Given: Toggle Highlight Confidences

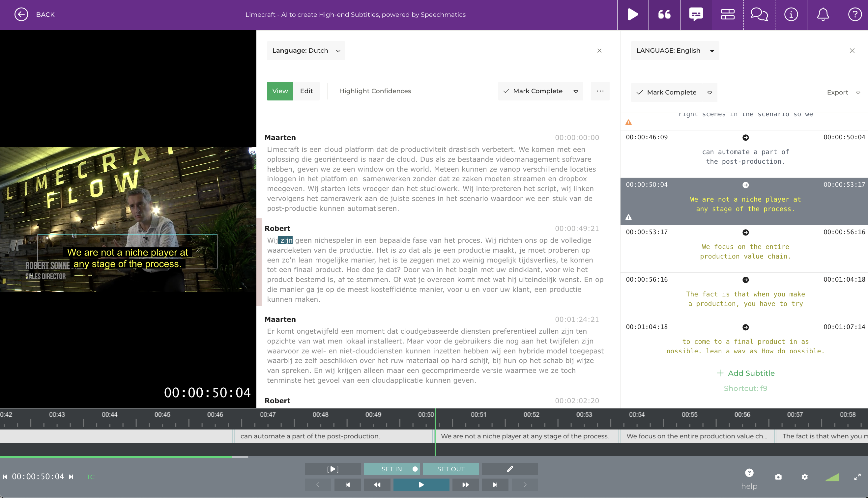Looking at the screenshot, I should (375, 91).
